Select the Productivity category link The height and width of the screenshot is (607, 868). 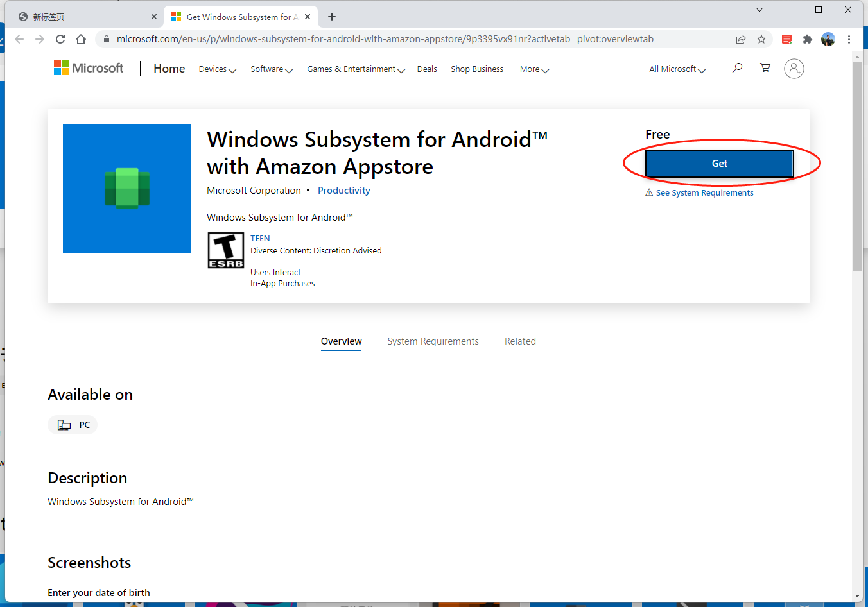[343, 190]
